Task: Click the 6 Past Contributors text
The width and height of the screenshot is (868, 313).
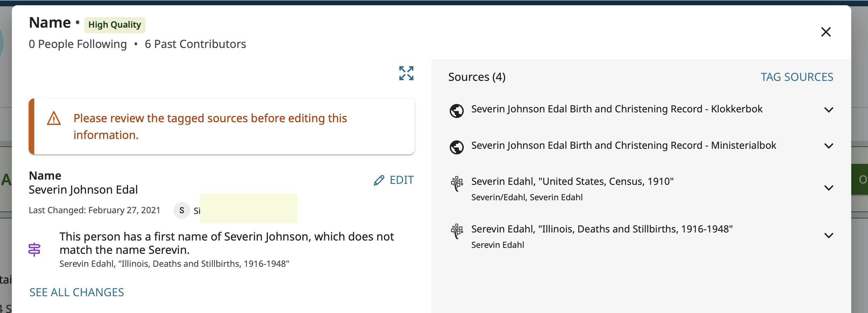Action: point(195,44)
